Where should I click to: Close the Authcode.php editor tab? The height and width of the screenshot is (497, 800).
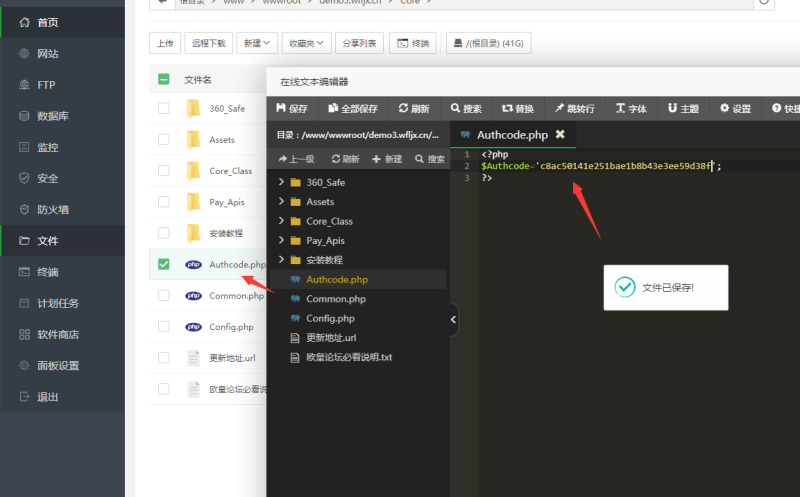[x=560, y=134]
